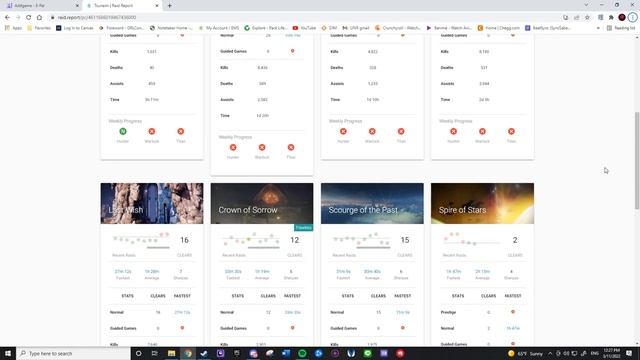Image resolution: width=640 pixels, height=360 pixels.
Task: Open a new browser tab
Action: click(169, 6)
